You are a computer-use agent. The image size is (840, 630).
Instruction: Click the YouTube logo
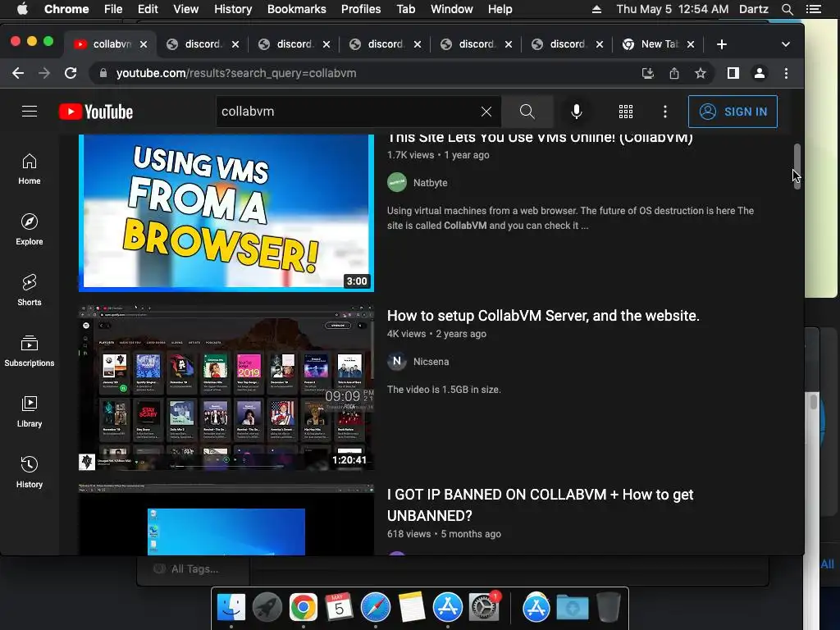pyautogui.click(x=96, y=112)
